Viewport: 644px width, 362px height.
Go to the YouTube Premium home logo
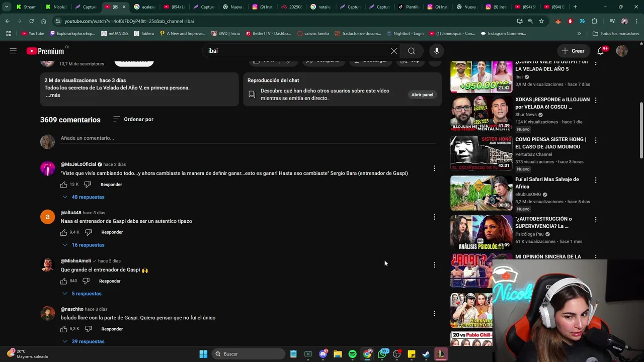pos(45,51)
